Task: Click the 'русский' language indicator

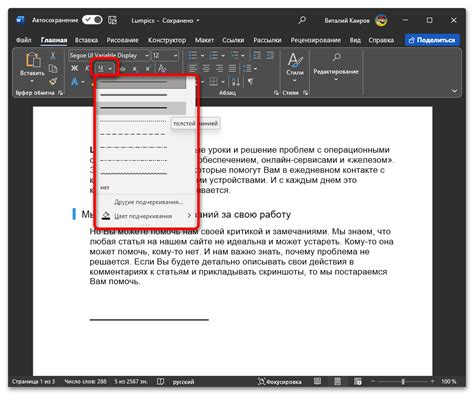Action: 183,382
